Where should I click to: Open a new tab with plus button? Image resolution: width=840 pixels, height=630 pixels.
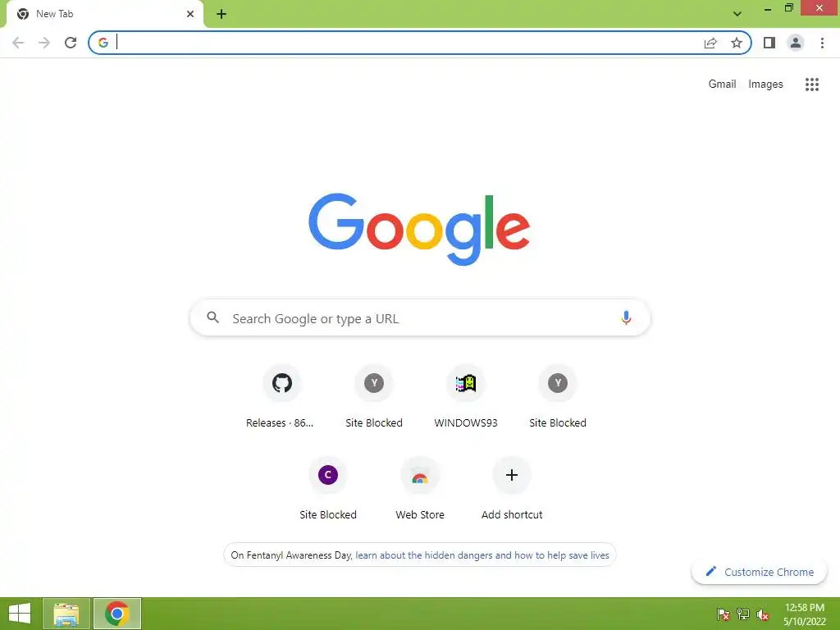point(221,14)
